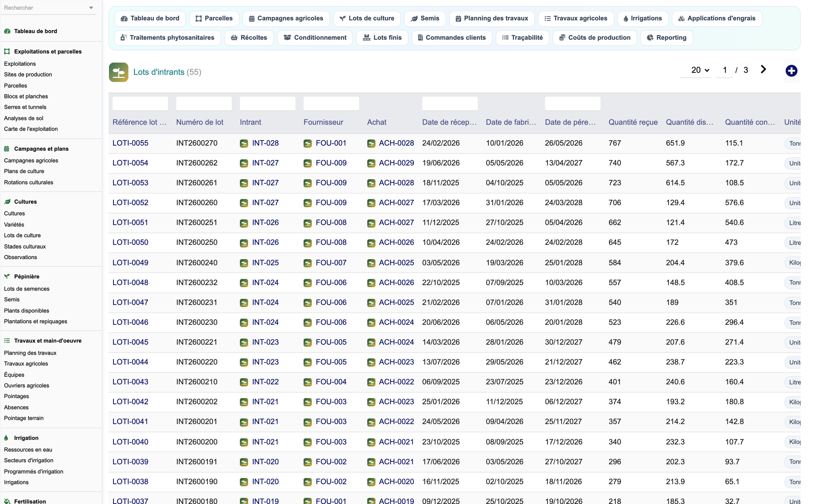The width and height of the screenshot is (815, 504).
Task: Open lot LOTI-0049 link
Action: [130, 263]
